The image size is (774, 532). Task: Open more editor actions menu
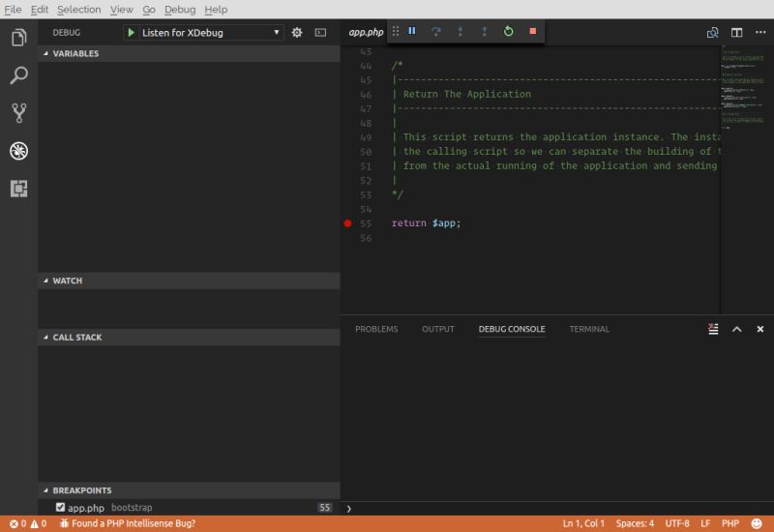click(x=760, y=33)
